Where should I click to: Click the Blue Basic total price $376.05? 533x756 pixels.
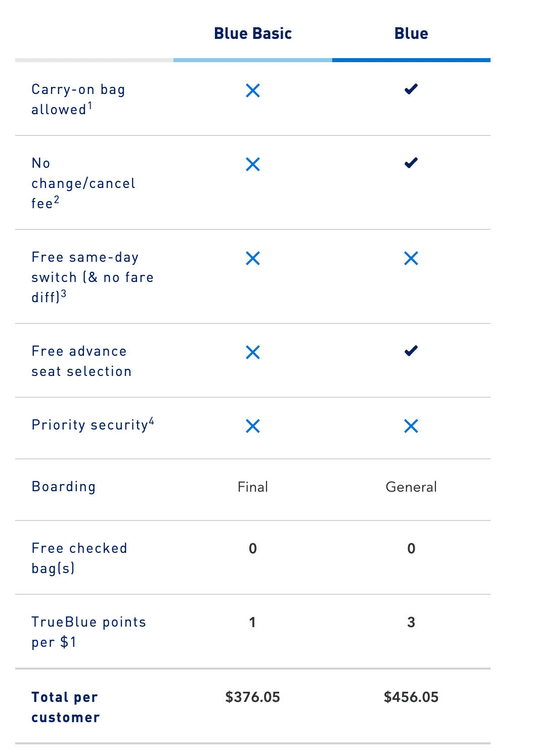[x=253, y=697]
